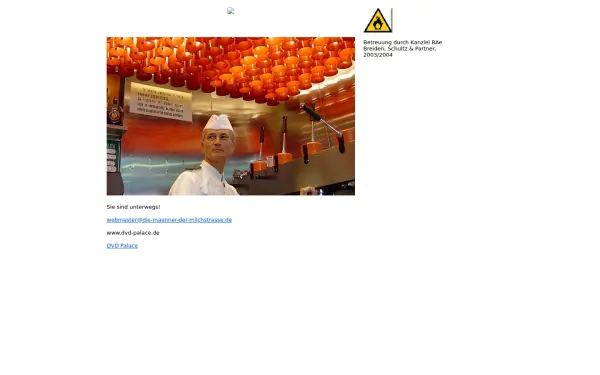Click the webmaster@die-maenner-der-milchstrasse.de email link
Screen dimensions: 600x375
tap(169, 220)
